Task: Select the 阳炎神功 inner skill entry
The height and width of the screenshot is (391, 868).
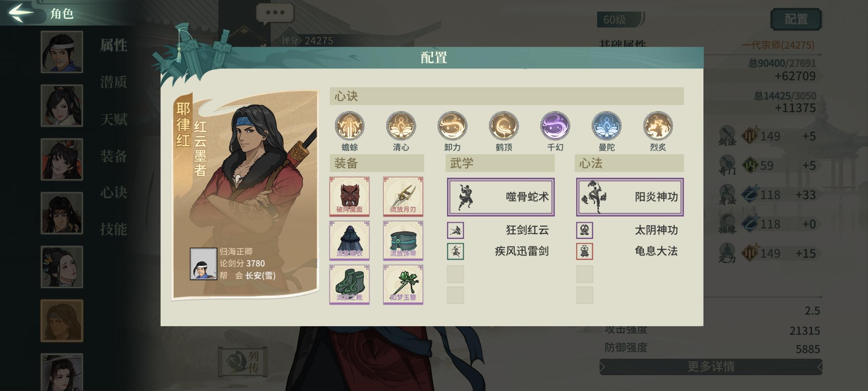Action: point(630,197)
